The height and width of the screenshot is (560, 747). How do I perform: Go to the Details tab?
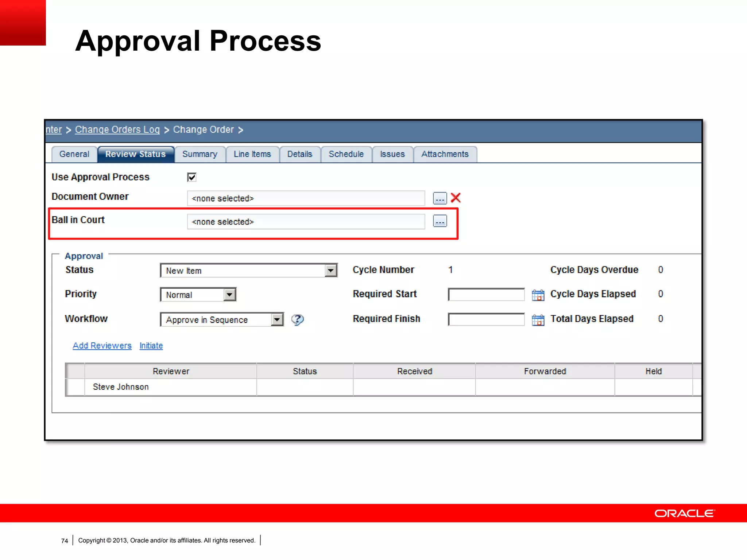click(299, 154)
